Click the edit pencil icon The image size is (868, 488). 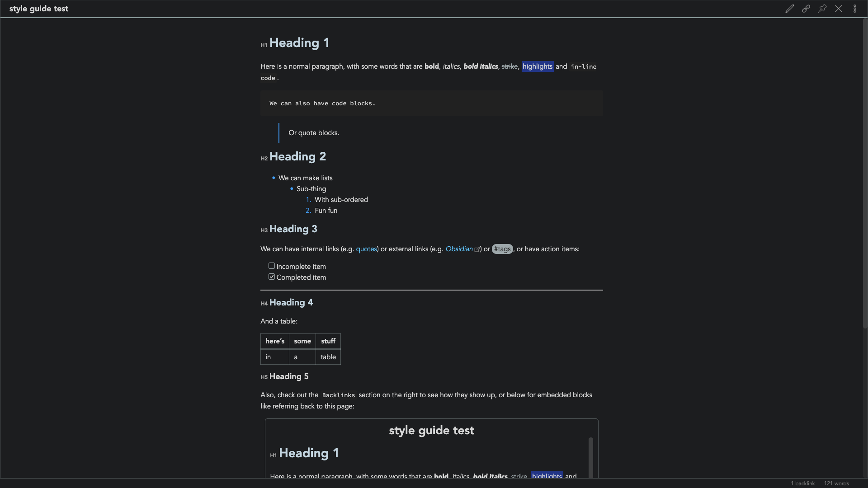click(x=789, y=8)
